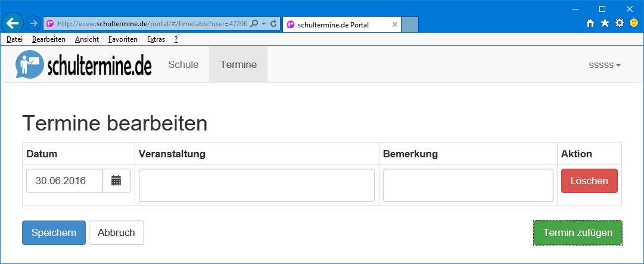Click the schultermine.de logo

(84, 64)
